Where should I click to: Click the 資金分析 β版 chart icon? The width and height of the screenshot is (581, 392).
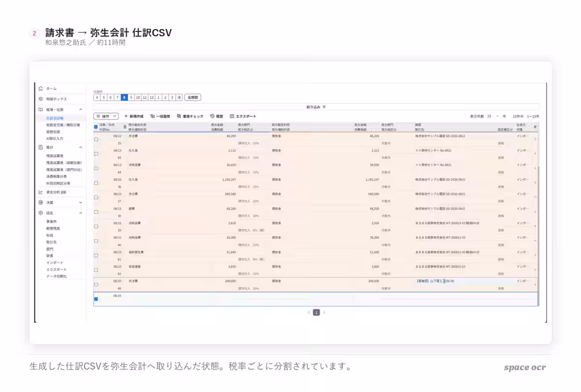click(x=41, y=192)
